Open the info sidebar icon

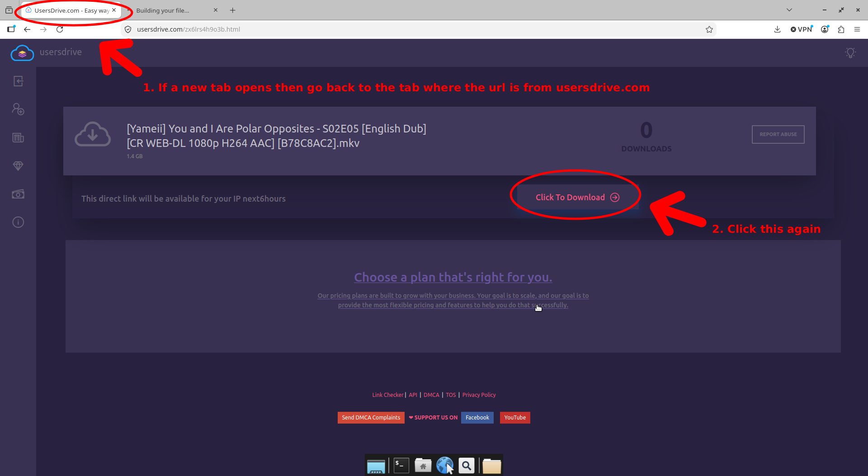click(x=18, y=222)
